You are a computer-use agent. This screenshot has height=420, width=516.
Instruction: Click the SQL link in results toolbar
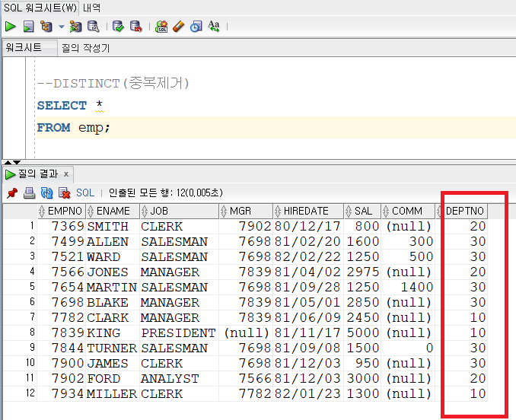(x=85, y=192)
